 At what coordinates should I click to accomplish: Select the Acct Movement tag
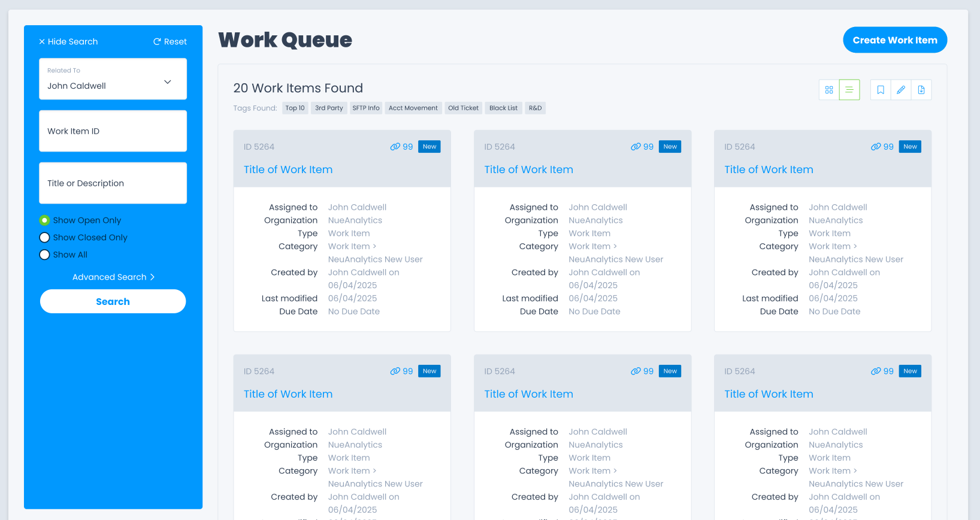coord(413,108)
